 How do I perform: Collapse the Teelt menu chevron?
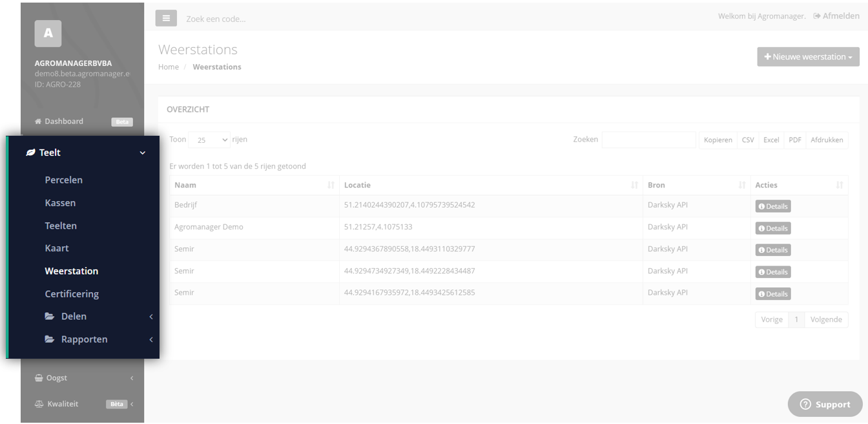pos(143,153)
